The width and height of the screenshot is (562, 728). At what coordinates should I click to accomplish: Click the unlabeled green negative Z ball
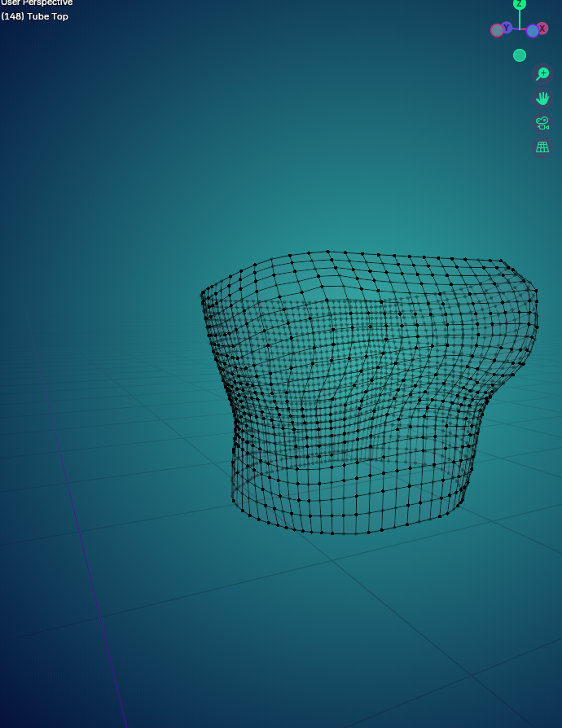click(520, 55)
